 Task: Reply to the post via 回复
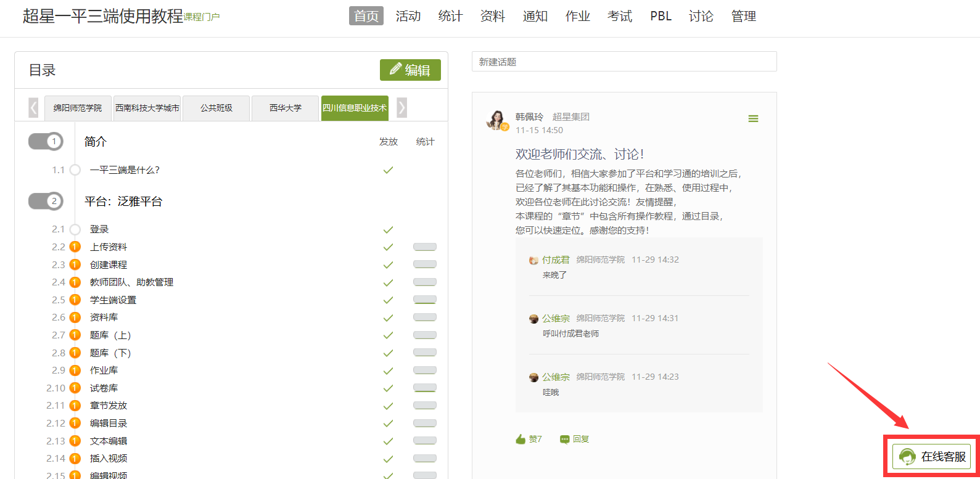coord(574,439)
